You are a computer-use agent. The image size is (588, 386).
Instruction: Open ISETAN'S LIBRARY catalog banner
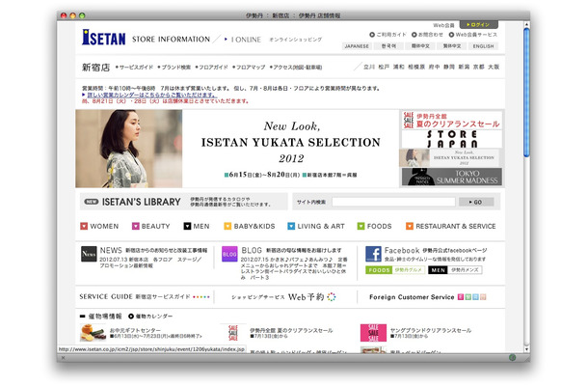[184, 202]
